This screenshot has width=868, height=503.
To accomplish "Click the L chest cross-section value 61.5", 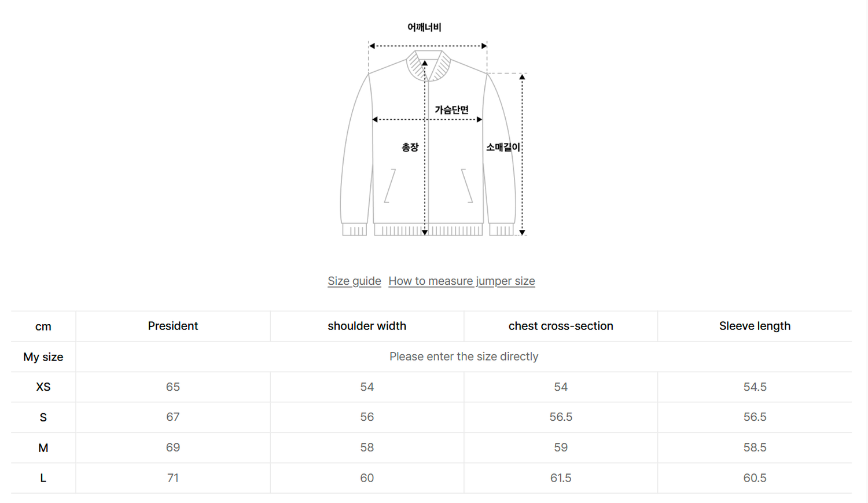I will point(561,478).
